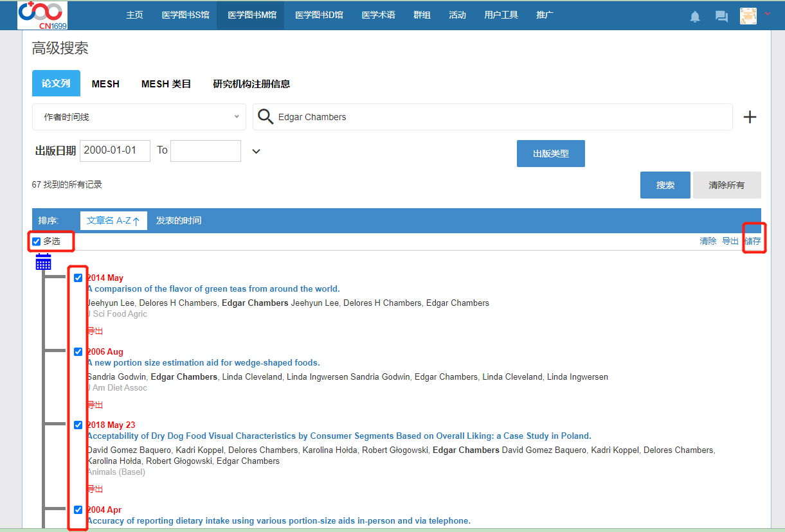Click the user avatar picture

(748, 16)
